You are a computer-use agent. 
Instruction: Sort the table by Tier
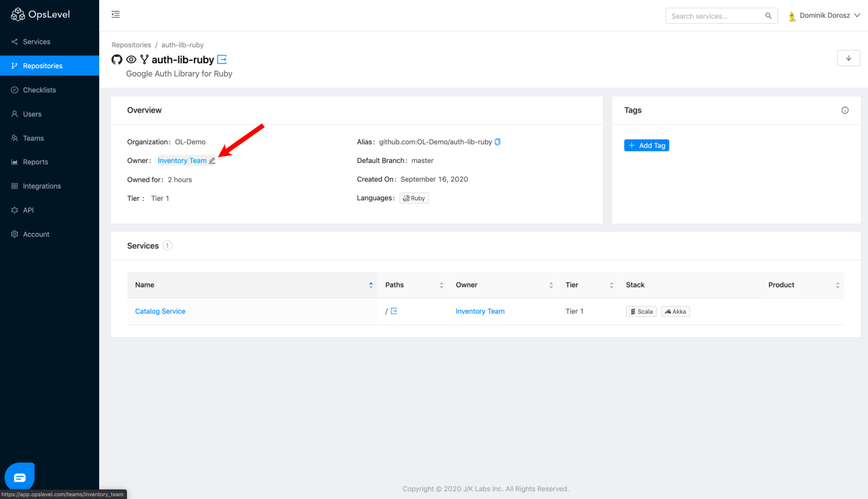(588, 285)
